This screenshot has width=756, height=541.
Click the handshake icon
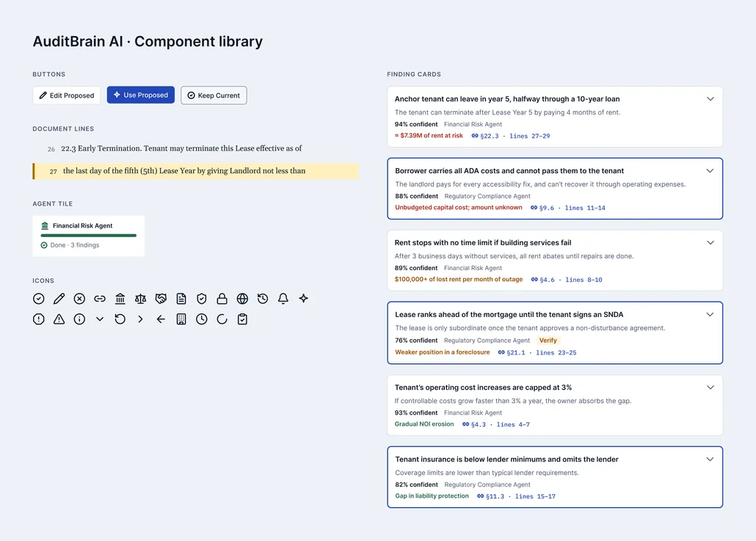(x=161, y=299)
